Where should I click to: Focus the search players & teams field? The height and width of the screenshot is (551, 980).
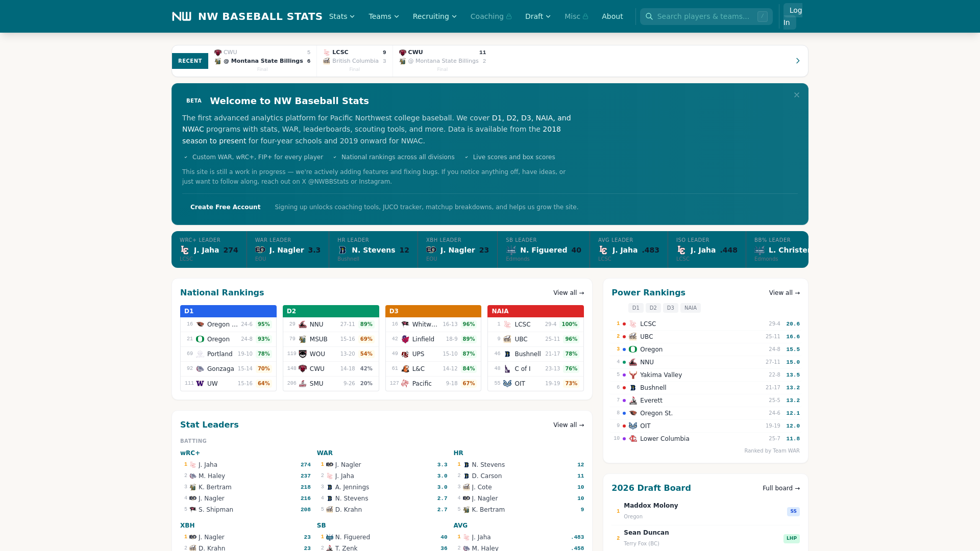706,16
